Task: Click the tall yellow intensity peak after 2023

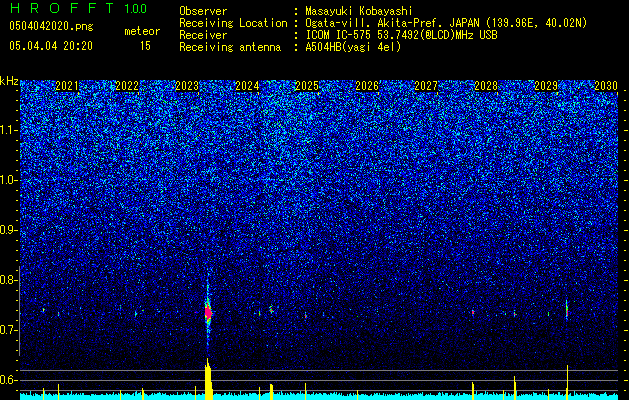Action: 208,379
